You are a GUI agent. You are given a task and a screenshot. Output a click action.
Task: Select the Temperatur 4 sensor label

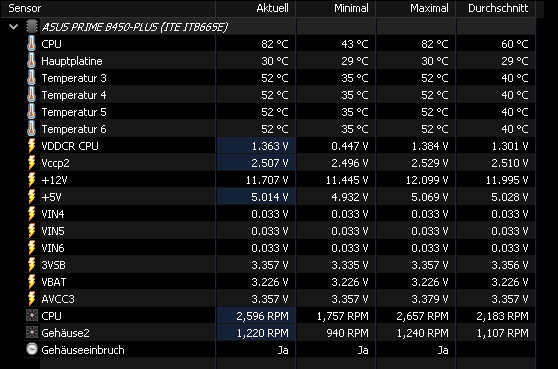point(74,95)
